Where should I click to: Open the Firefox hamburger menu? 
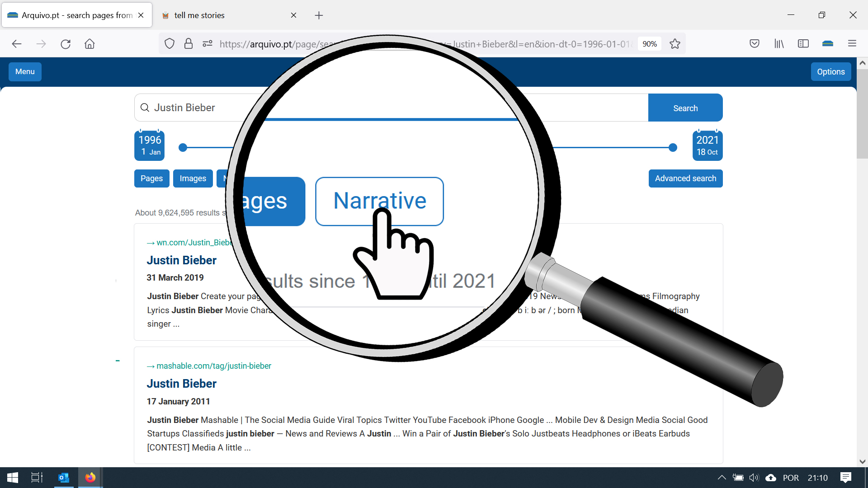coord(852,44)
